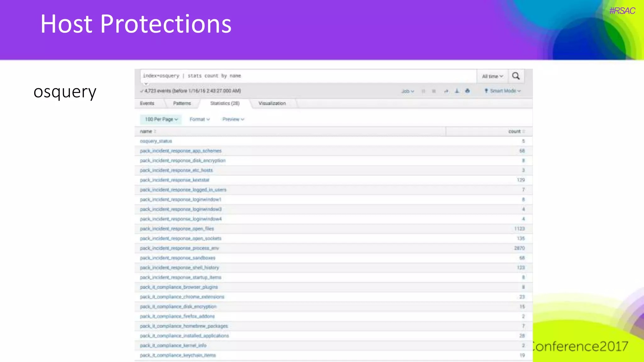The image size is (644, 362).
Task: Open the All time range picker
Action: (x=492, y=76)
